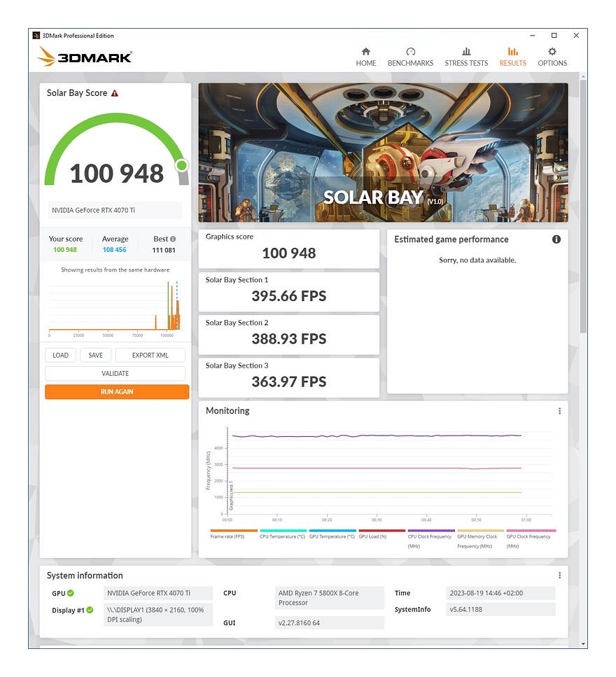The width and height of the screenshot is (616, 677).
Task: Open the Home tab
Action: pyautogui.click(x=365, y=57)
